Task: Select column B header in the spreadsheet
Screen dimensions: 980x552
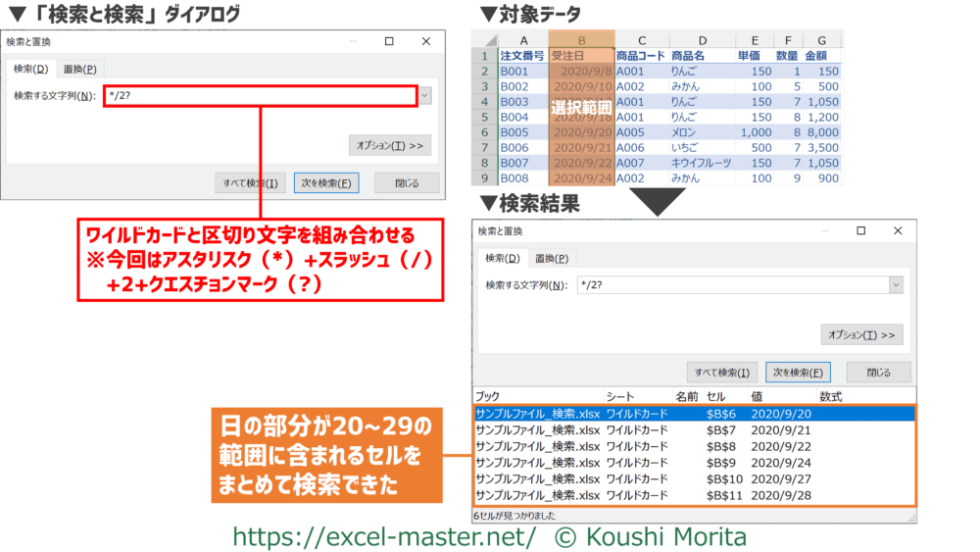Action: point(581,39)
